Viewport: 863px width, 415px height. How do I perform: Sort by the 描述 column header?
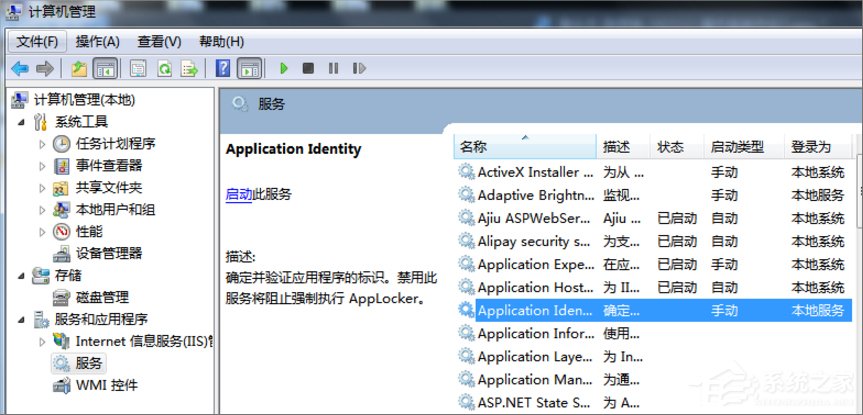pyautogui.click(x=623, y=147)
